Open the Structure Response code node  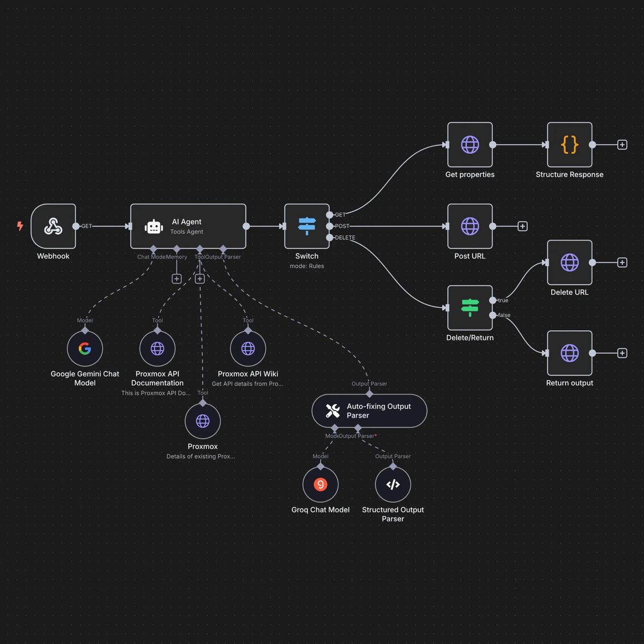coord(569,145)
